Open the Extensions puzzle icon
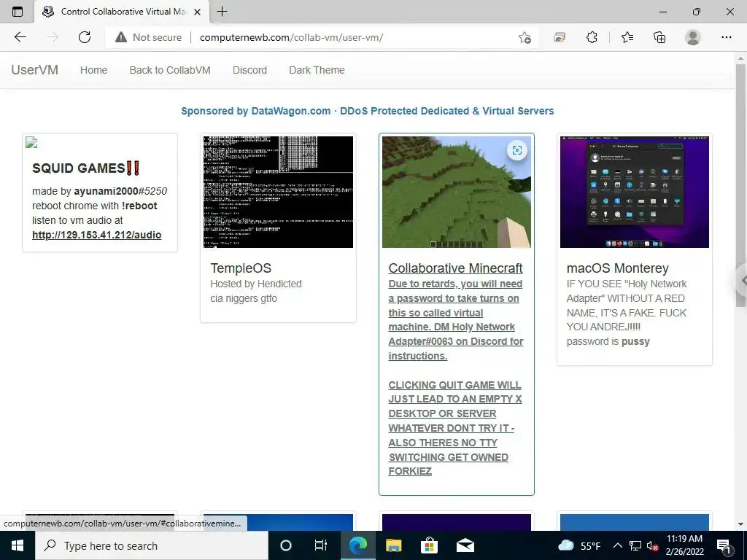The width and height of the screenshot is (747, 560). coord(592,37)
